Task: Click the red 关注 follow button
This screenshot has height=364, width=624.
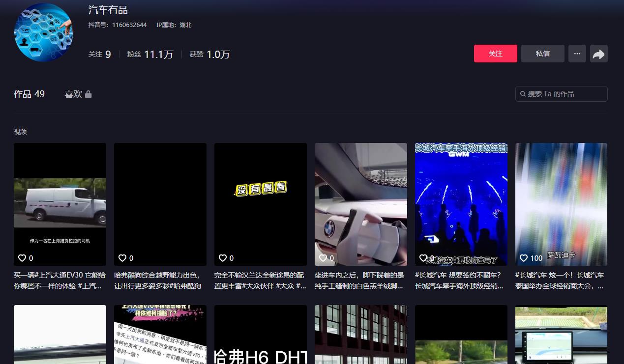Action: pyautogui.click(x=495, y=54)
